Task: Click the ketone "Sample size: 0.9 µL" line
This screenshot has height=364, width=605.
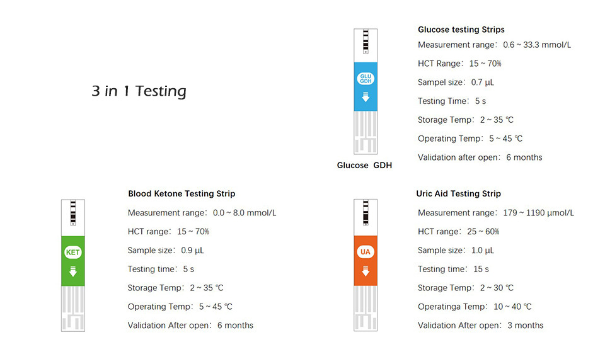Action: [x=166, y=250]
